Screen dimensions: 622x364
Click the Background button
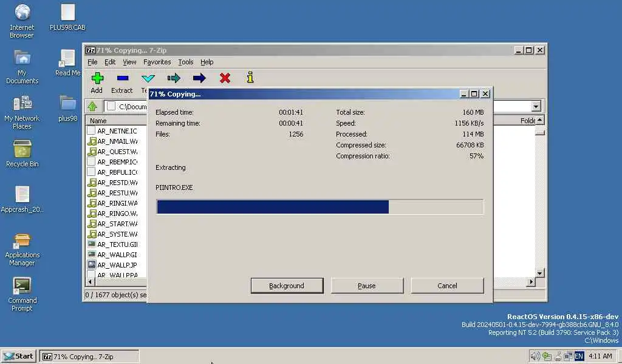point(287,286)
